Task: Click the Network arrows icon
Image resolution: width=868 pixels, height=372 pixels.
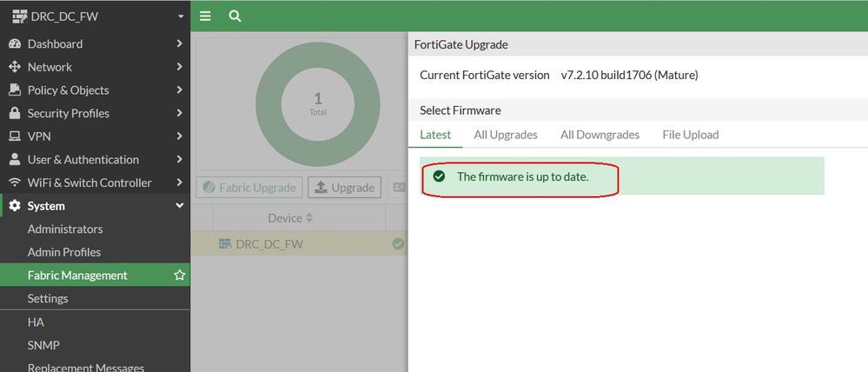Action: click(14, 67)
